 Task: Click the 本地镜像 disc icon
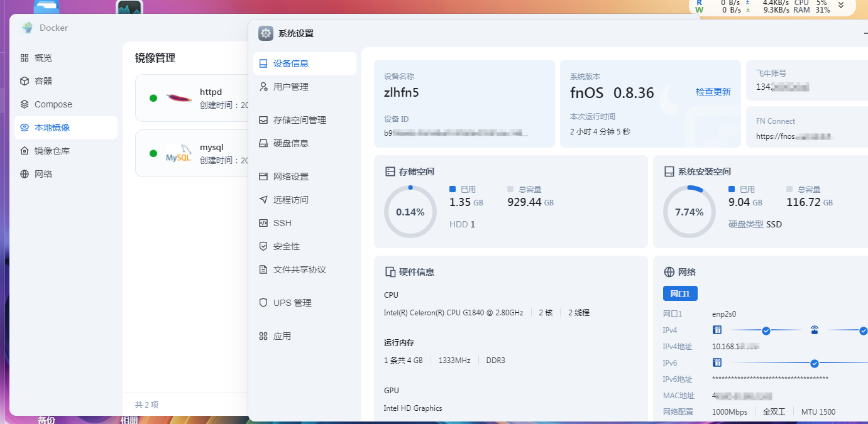25,128
